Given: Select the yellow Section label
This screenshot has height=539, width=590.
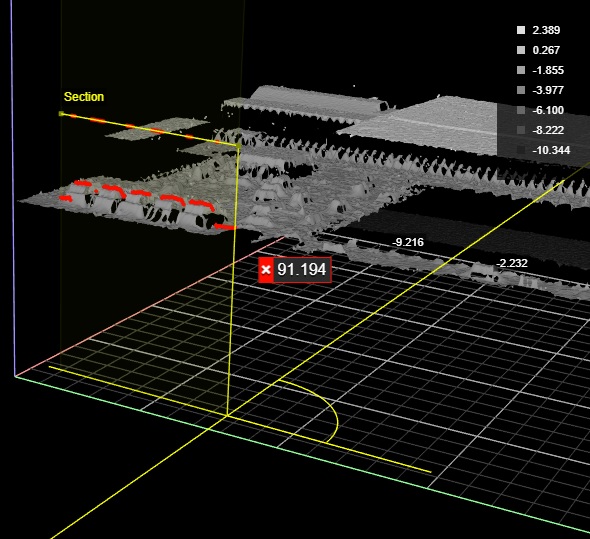Looking at the screenshot, I should pos(84,97).
